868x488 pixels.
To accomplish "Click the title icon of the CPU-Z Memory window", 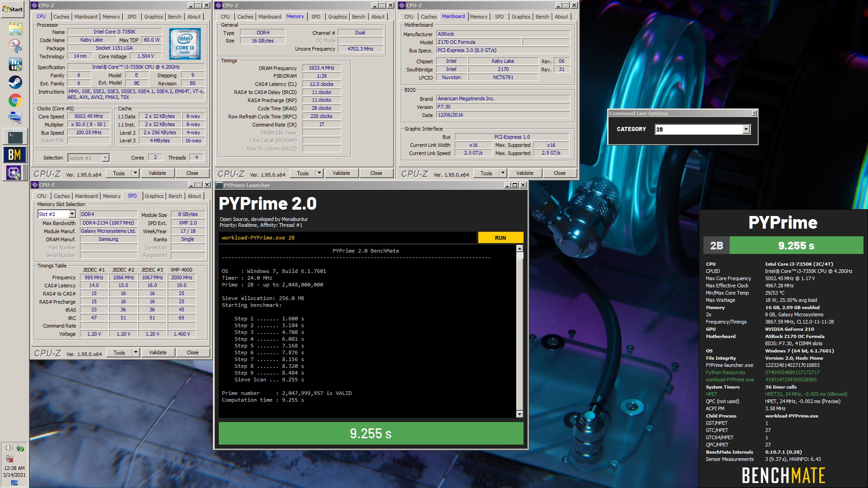I will point(218,5).
